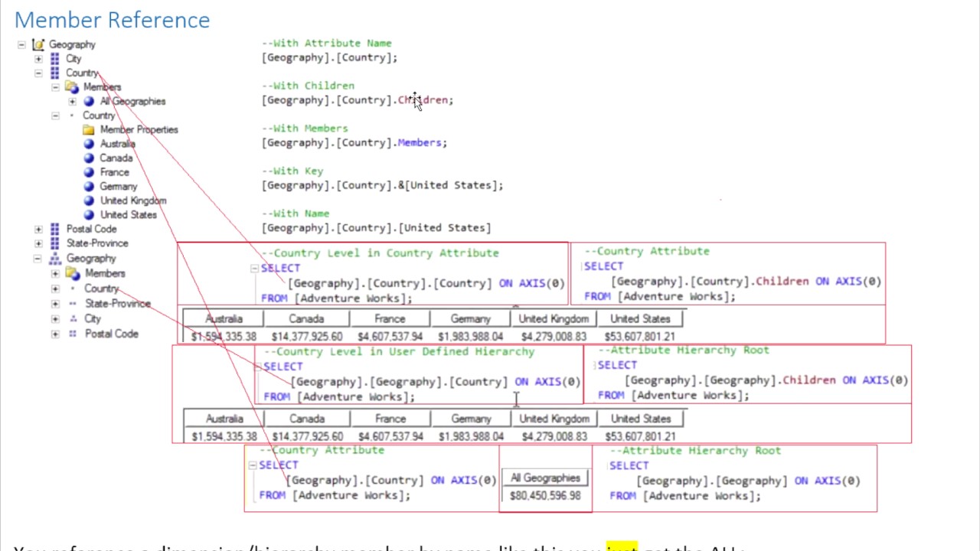Click the code line "[Geography].[Country].&[United States];"
980x551 pixels.
(x=383, y=185)
